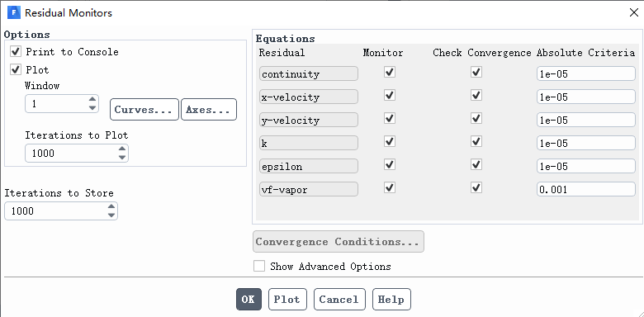Increase Iterations to Store with up arrow
Viewport: 644px width, 317px height.
pos(111,206)
